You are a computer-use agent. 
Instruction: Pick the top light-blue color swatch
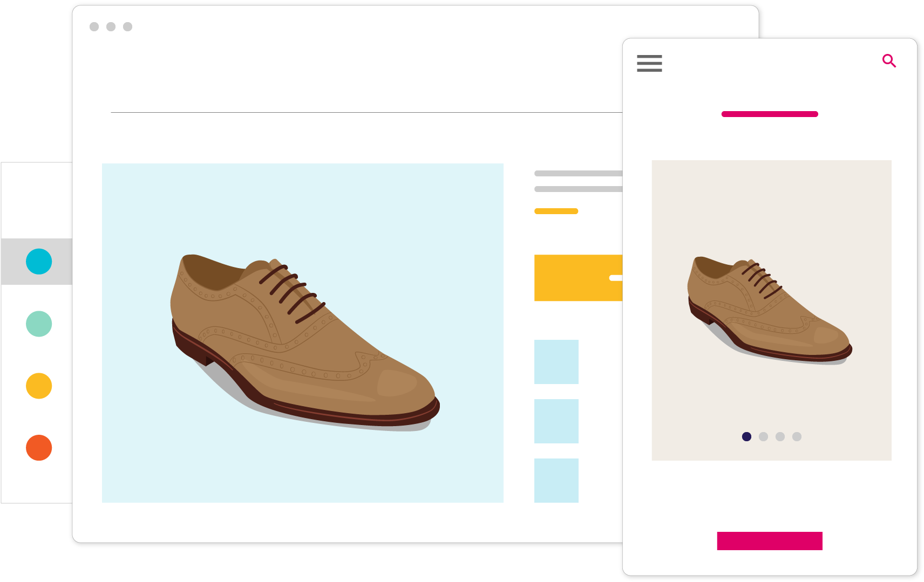556,362
